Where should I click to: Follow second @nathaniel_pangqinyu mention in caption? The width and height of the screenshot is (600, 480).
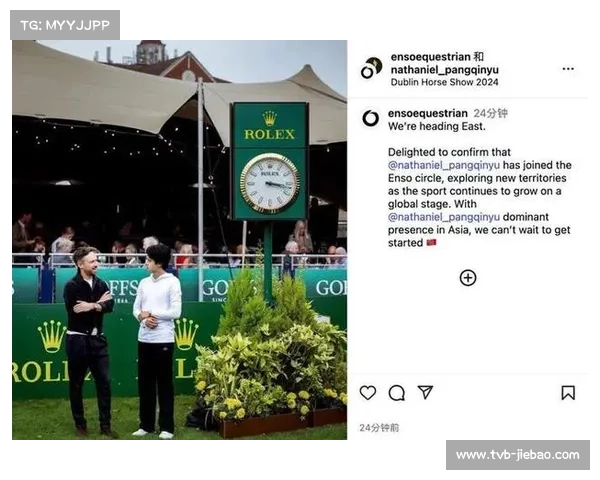pos(443,217)
